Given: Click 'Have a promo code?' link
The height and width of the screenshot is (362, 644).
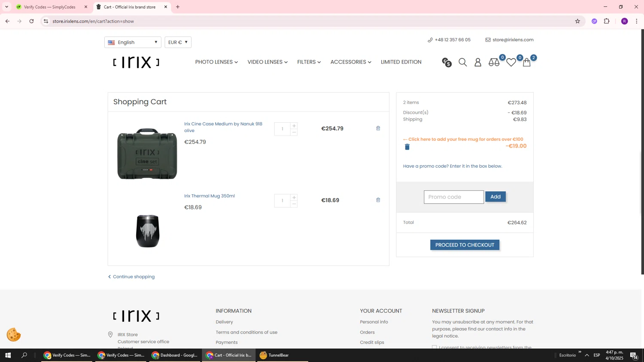Looking at the screenshot, I should [x=453, y=166].
